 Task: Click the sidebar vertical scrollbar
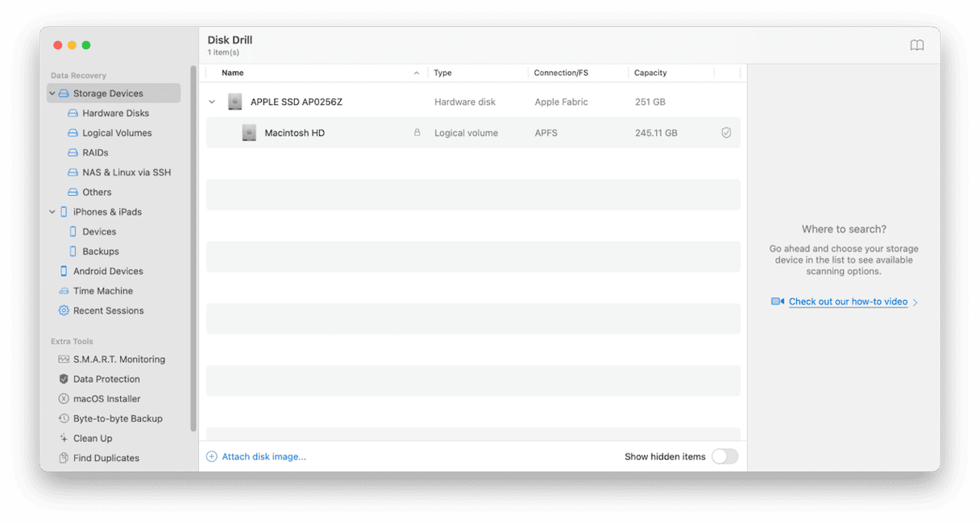193,242
